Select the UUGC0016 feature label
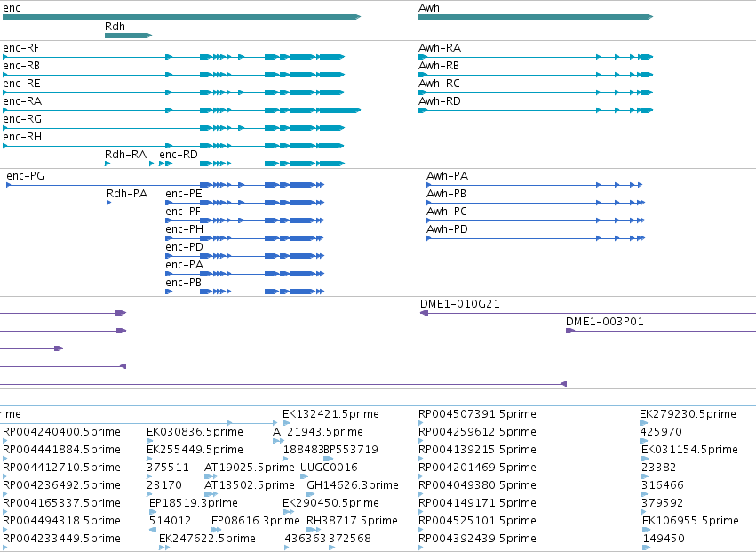The image size is (756, 552). click(x=329, y=468)
